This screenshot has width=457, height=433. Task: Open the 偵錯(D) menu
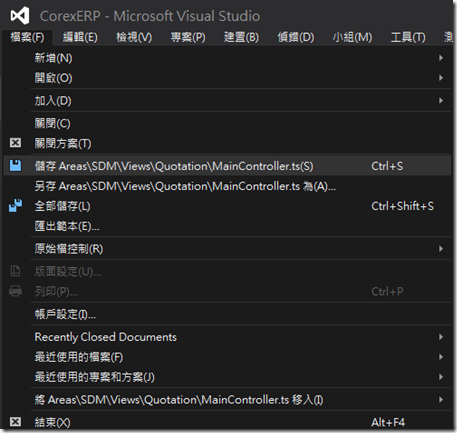click(296, 37)
